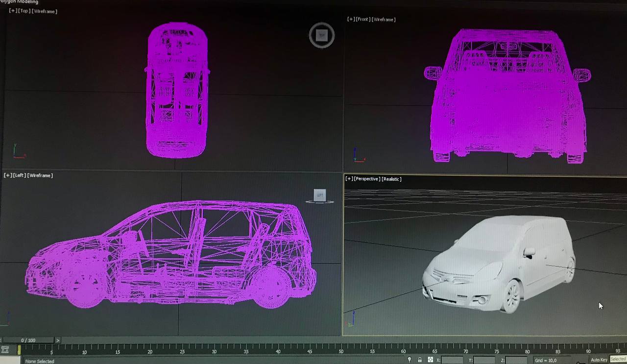This screenshot has height=364, width=627.
Task: Open the Left viewport [Wireframe] shading menu
Action: pyautogui.click(x=40, y=175)
